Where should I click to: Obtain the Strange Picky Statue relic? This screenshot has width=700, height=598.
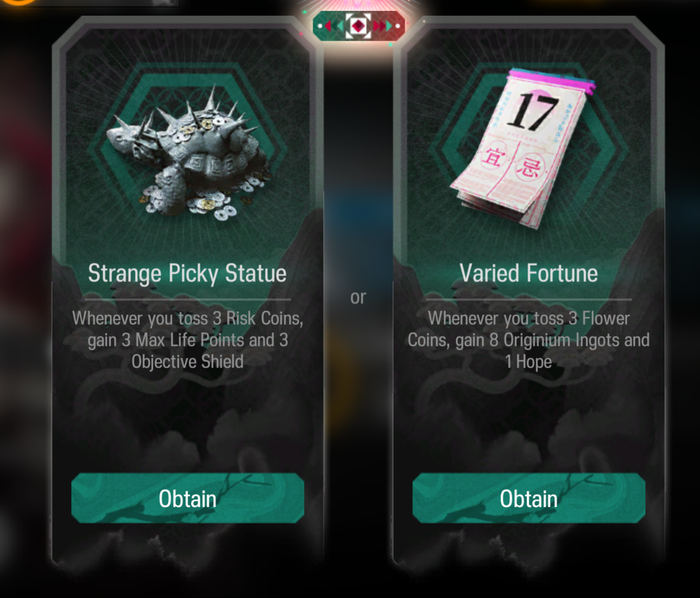tap(187, 498)
